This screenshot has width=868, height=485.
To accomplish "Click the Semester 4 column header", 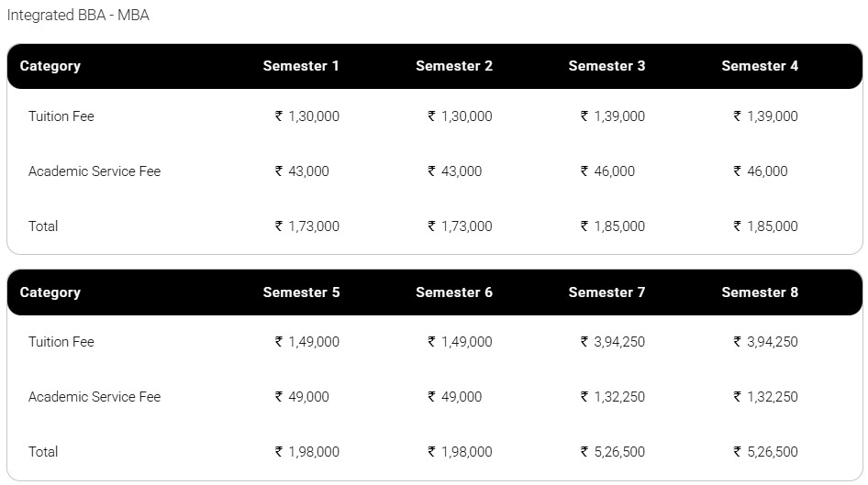I will [x=760, y=66].
